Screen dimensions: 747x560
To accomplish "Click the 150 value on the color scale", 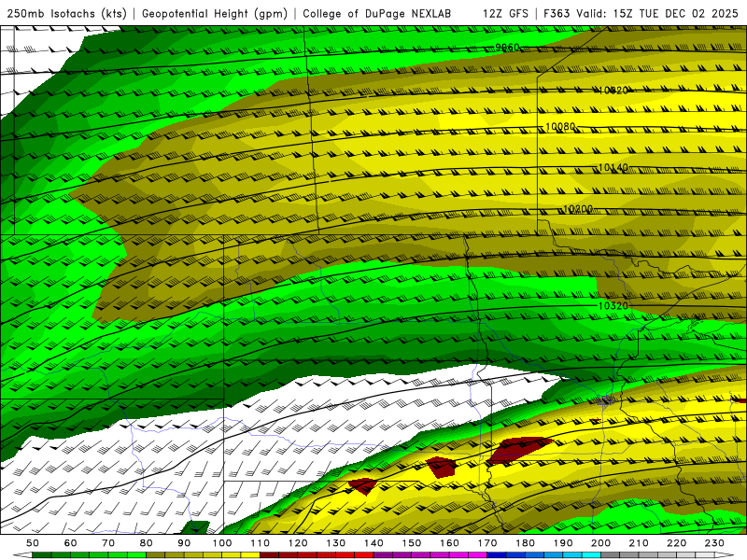I will [x=412, y=543].
